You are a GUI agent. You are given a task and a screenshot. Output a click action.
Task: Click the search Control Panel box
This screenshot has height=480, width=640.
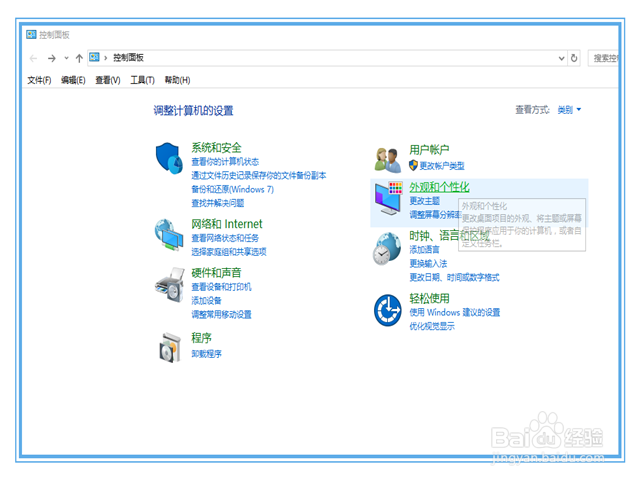[x=604, y=58]
